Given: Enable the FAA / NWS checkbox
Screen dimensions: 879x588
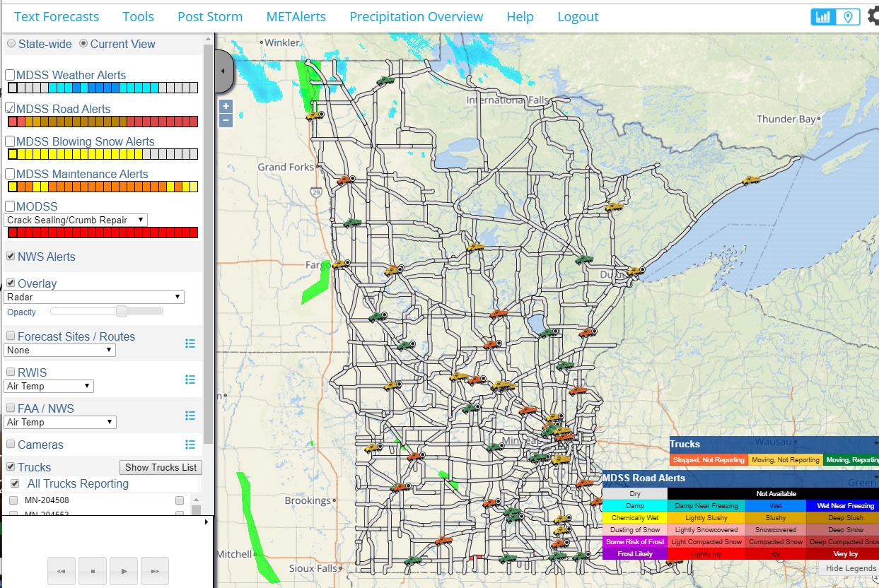Looking at the screenshot, I should coord(11,408).
